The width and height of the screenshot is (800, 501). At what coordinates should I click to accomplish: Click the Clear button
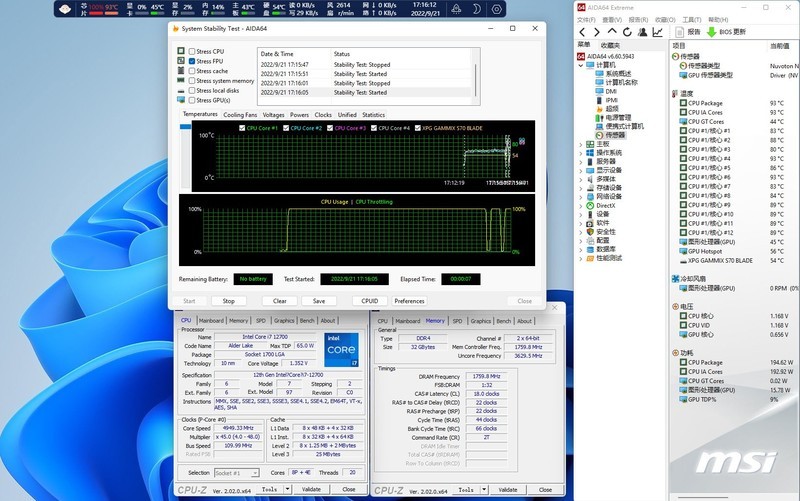click(280, 301)
